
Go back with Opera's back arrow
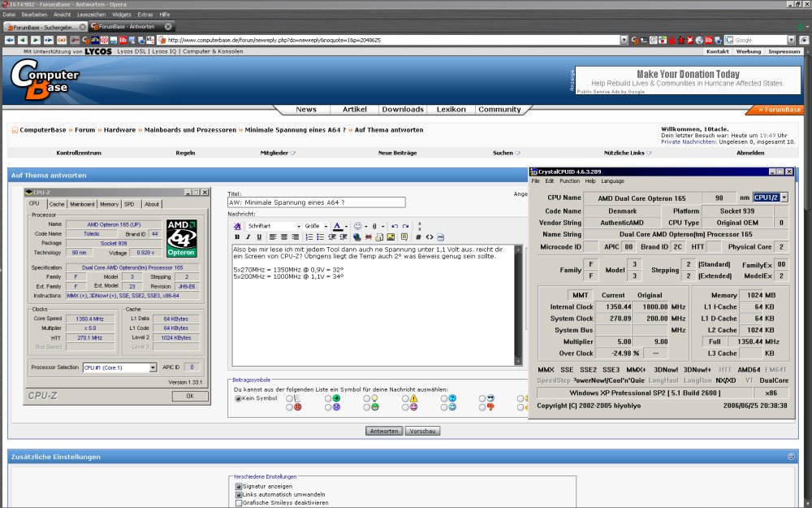pos(22,40)
